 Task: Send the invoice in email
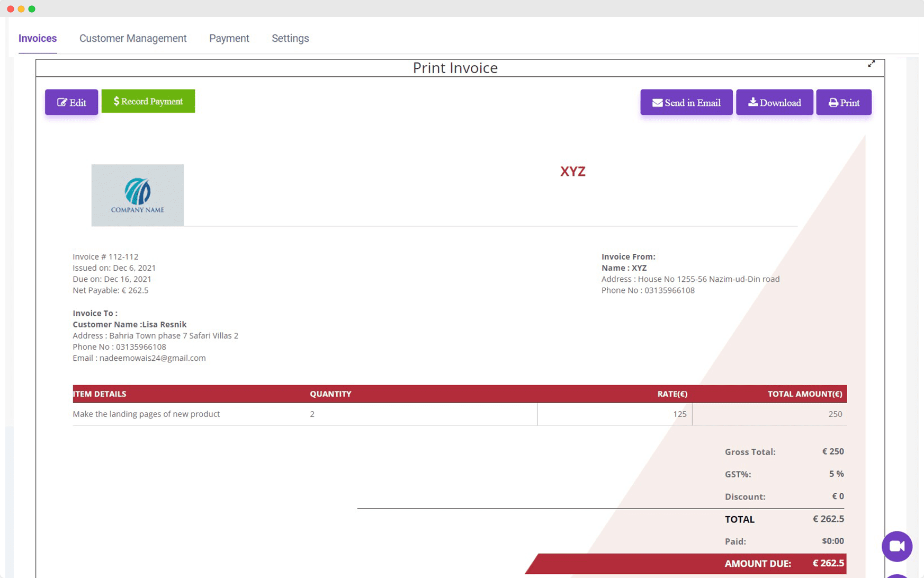click(x=686, y=102)
